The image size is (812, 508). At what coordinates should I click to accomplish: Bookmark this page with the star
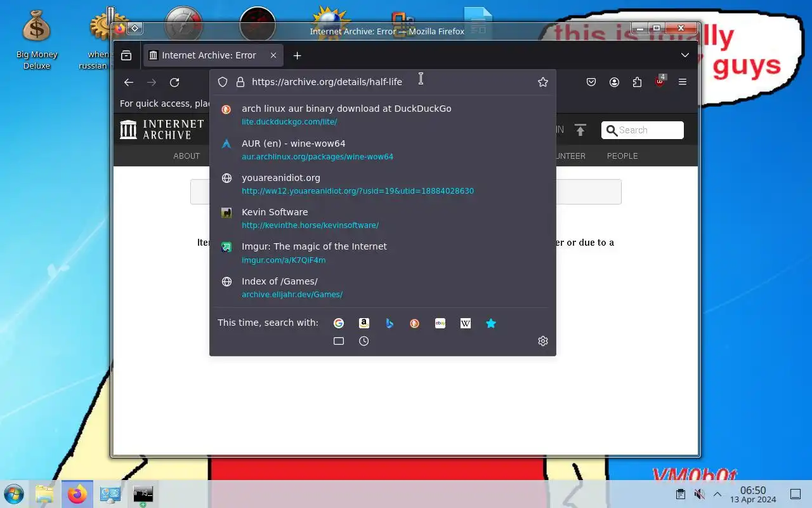[x=543, y=82]
